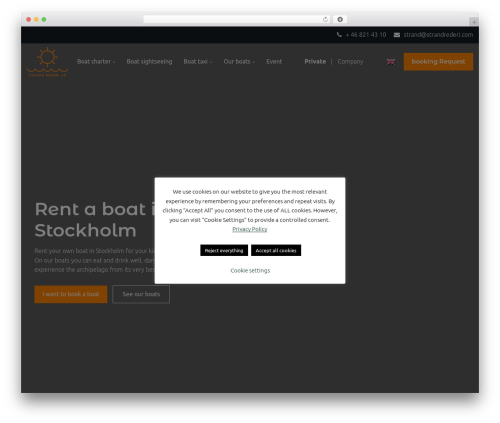Click Reject everything cookies button
Image resolution: width=500 pixels, height=423 pixels.
click(224, 250)
